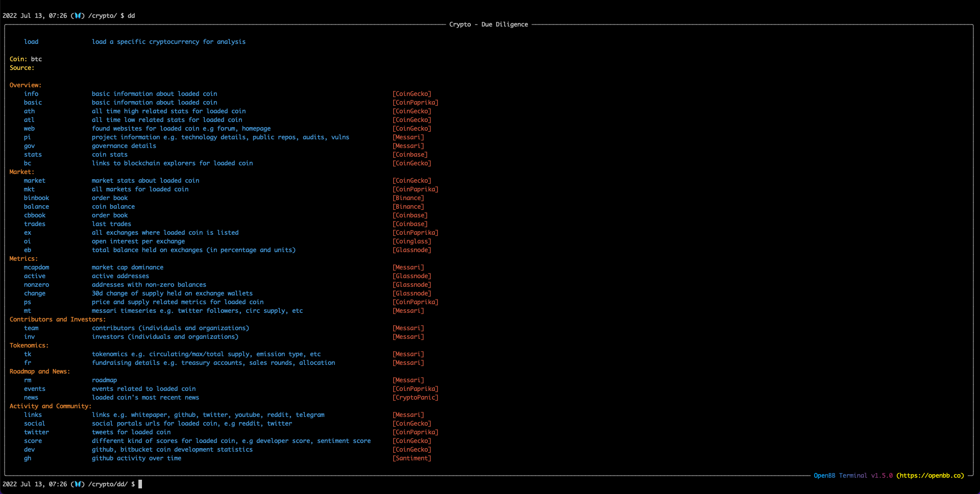
Task: Click the 'mcapdom' command name
Action: [x=37, y=267]
